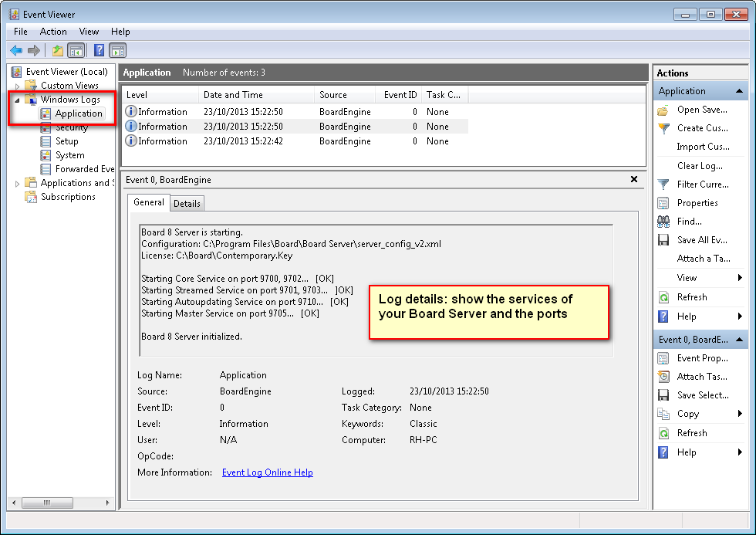Click Attach a Task To this Log
This screenshot has width=756, height=535.
[x=704, y=259]
